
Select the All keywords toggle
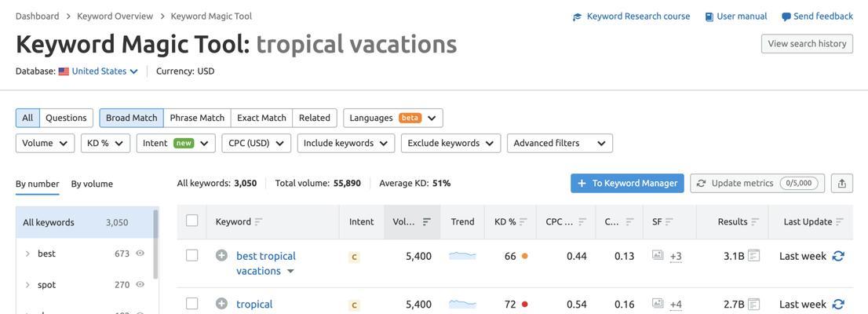point(27,118)
